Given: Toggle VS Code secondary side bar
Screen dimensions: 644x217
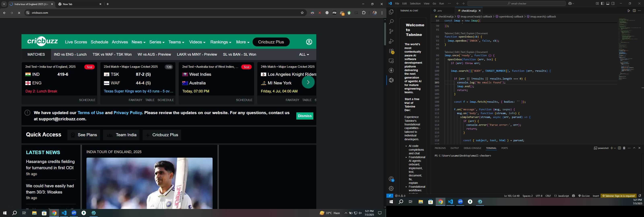Looking at the screenshot, I should [613, 3].
